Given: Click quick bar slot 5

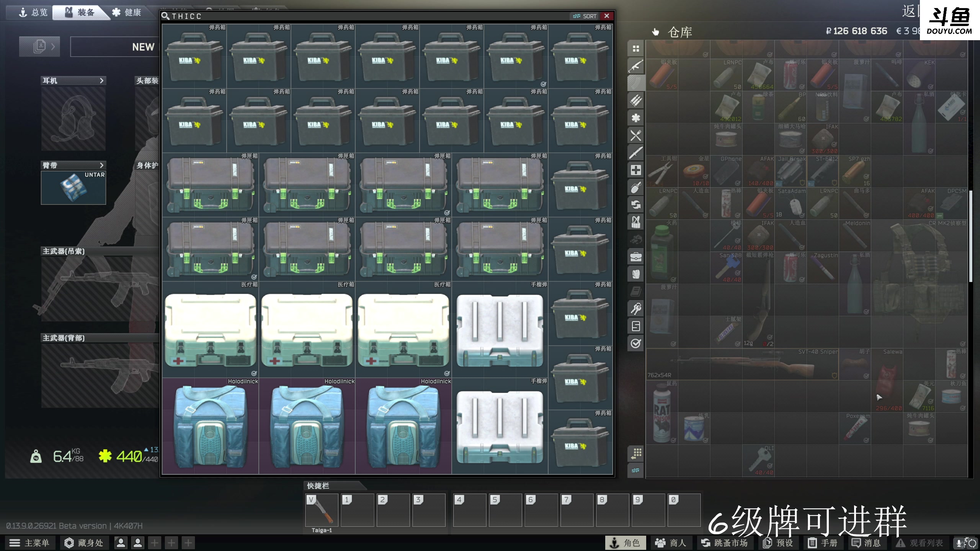Looking at the screenshot, I should [505, 510].
